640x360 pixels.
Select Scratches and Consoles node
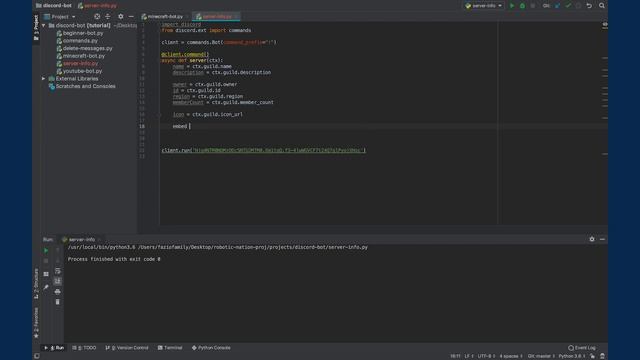(85, 86)
